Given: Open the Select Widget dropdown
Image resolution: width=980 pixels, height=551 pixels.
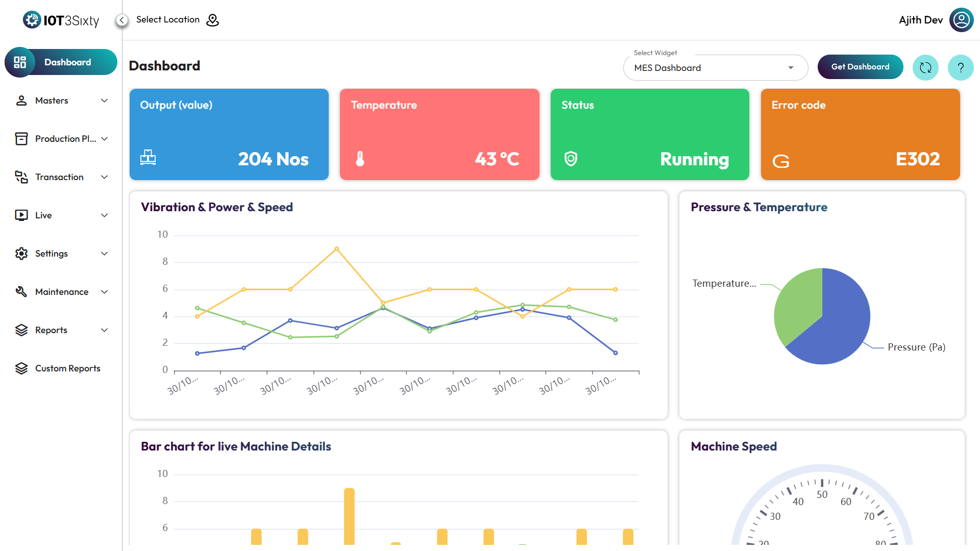Looking at the screenshot, I should click(715, 68).
